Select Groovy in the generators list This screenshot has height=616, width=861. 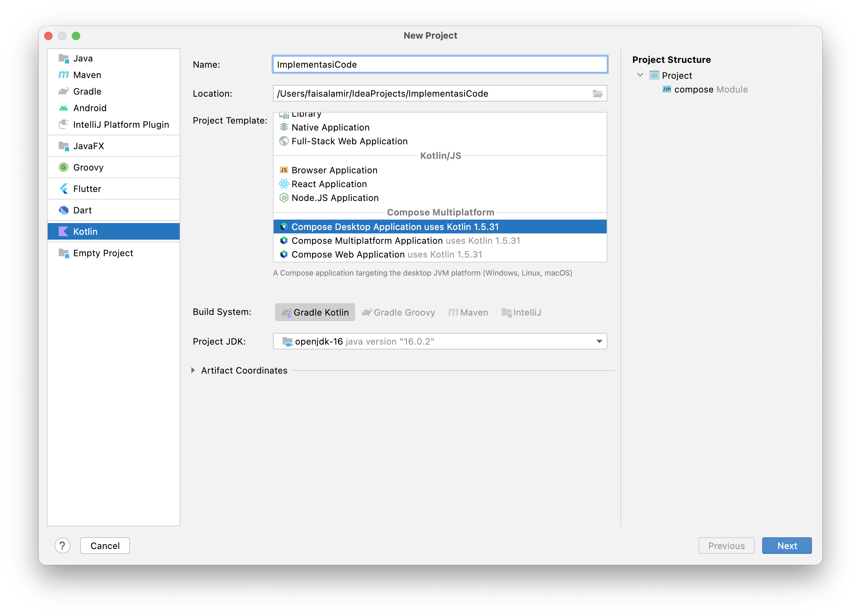tap(88, 167)
